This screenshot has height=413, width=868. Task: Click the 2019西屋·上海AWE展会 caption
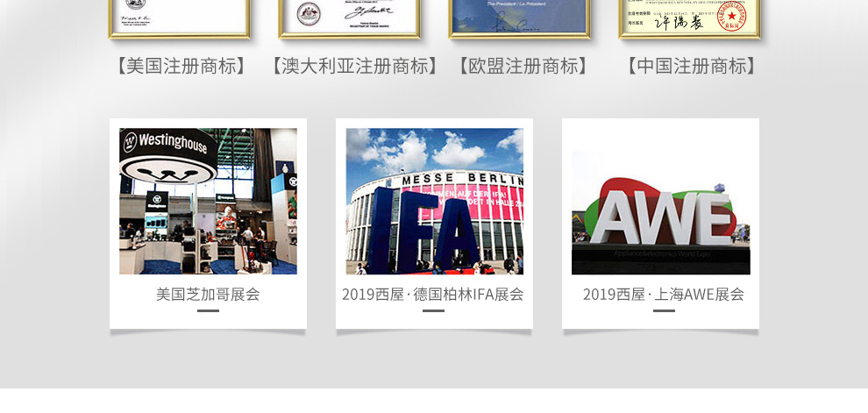pyautogui.click(x=663, y=294)
